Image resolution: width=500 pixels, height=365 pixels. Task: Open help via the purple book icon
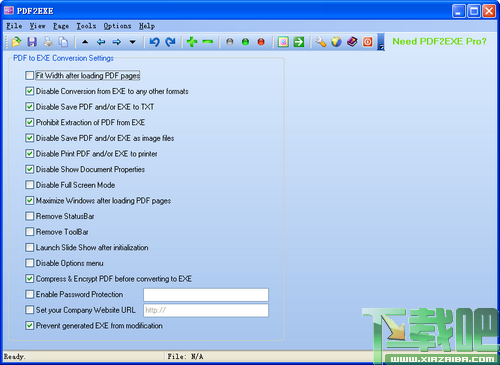[x=352, y=42]
